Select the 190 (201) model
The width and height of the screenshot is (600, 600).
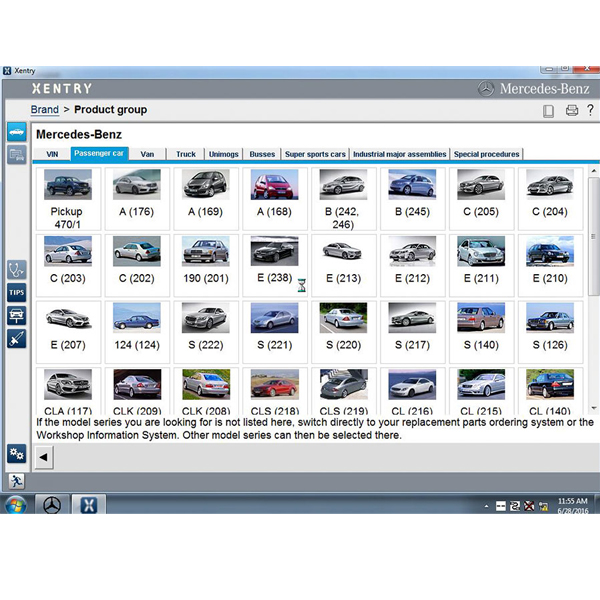coord(206,265)
